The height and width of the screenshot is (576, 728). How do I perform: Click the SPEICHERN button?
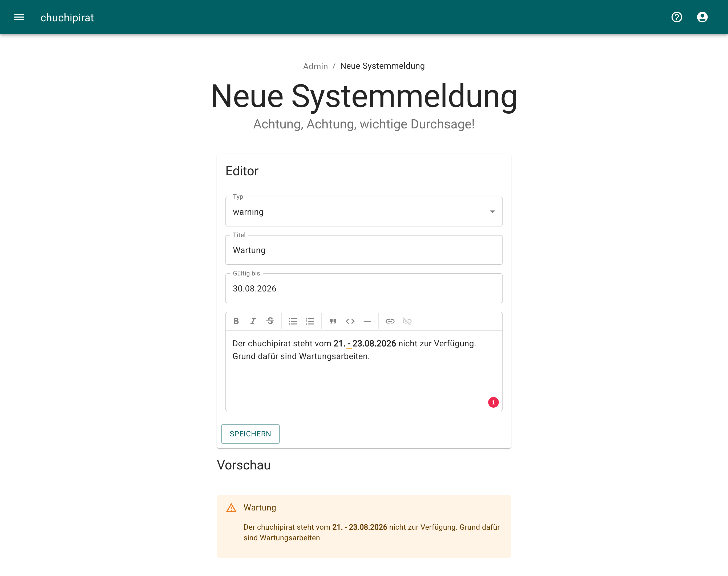click(250, 434)
